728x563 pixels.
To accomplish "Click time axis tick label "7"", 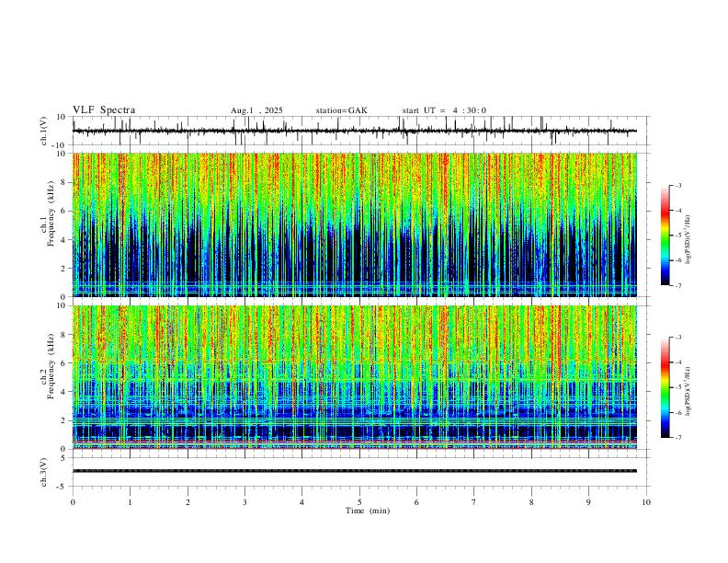I will [x=474, y=502].
